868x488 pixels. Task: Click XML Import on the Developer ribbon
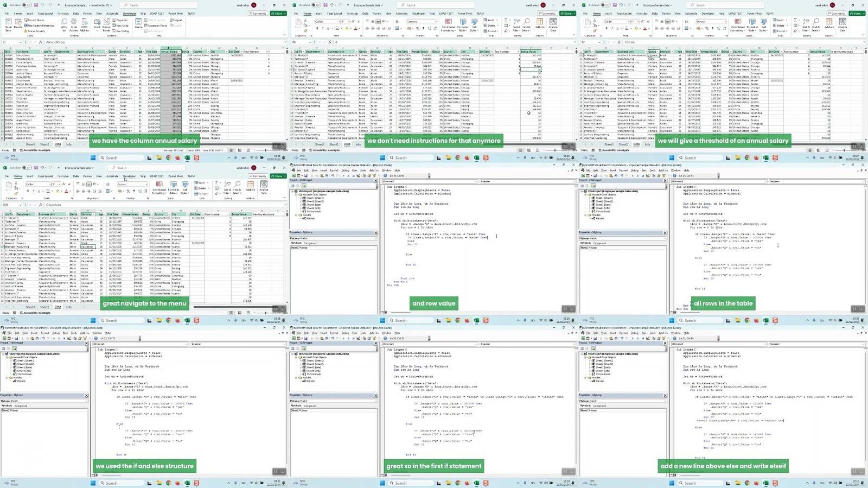click(x=177, y=20)
